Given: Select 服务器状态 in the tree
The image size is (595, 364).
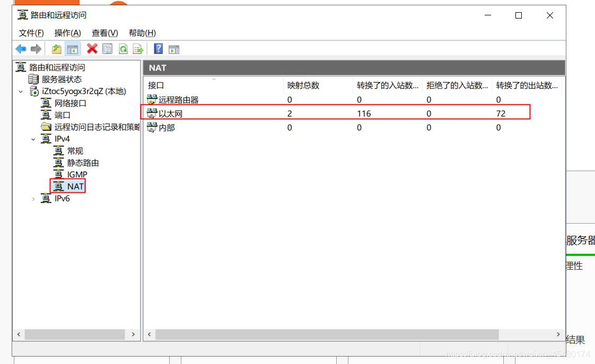Looking at the screenshot, I should [62, 79].
